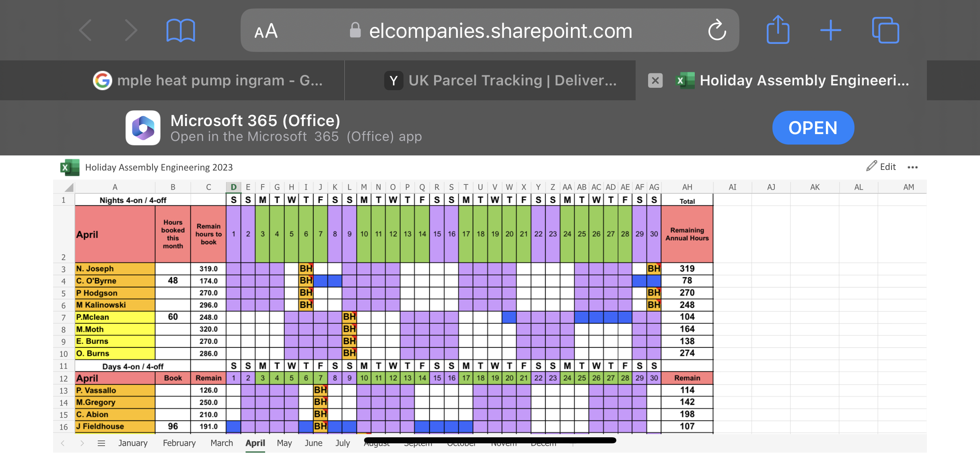Switch to the February sheet tab
980x453 pixels.
click(179, 443)
